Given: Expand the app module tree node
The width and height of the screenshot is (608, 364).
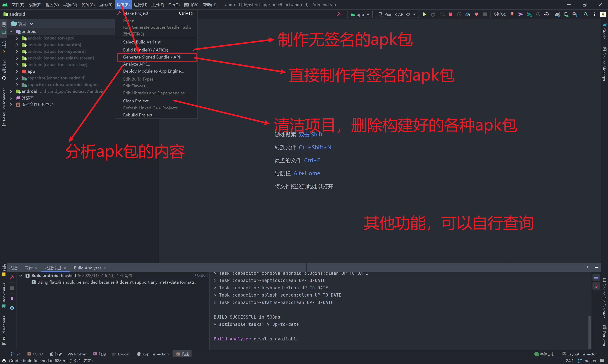Looking at the screenshot, I should click(17, 71).
